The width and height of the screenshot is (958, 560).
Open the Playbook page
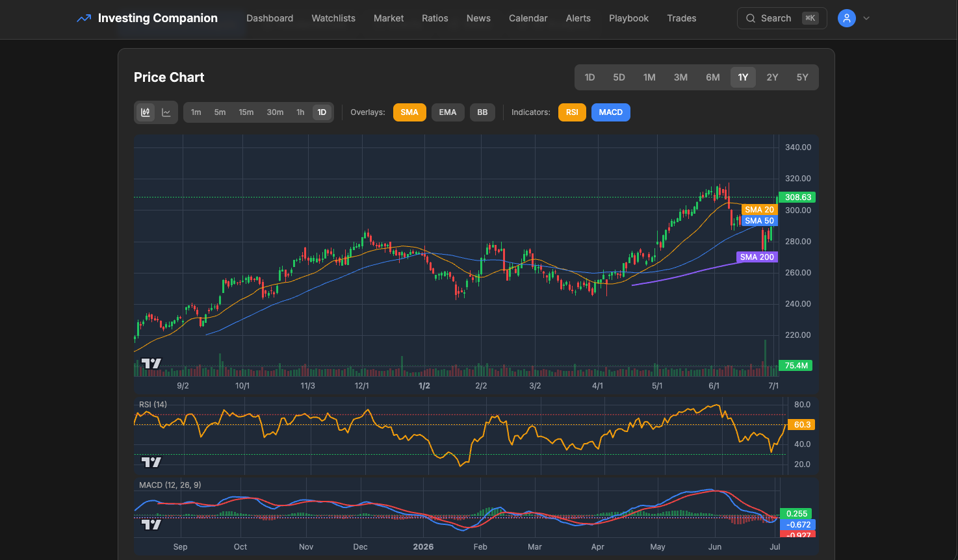click(x=628, y=18)
